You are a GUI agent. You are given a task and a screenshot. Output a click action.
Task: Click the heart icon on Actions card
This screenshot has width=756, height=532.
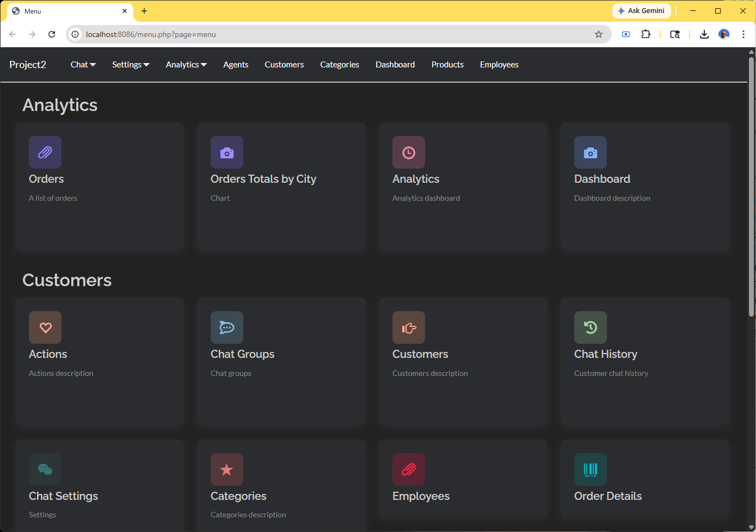click(45, 327)
